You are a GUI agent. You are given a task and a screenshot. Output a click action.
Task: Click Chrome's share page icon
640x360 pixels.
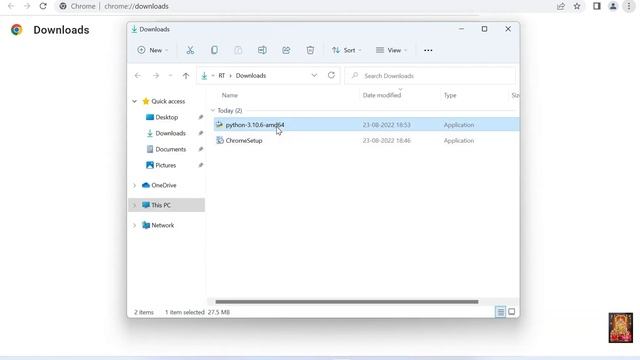click(561, 6)
